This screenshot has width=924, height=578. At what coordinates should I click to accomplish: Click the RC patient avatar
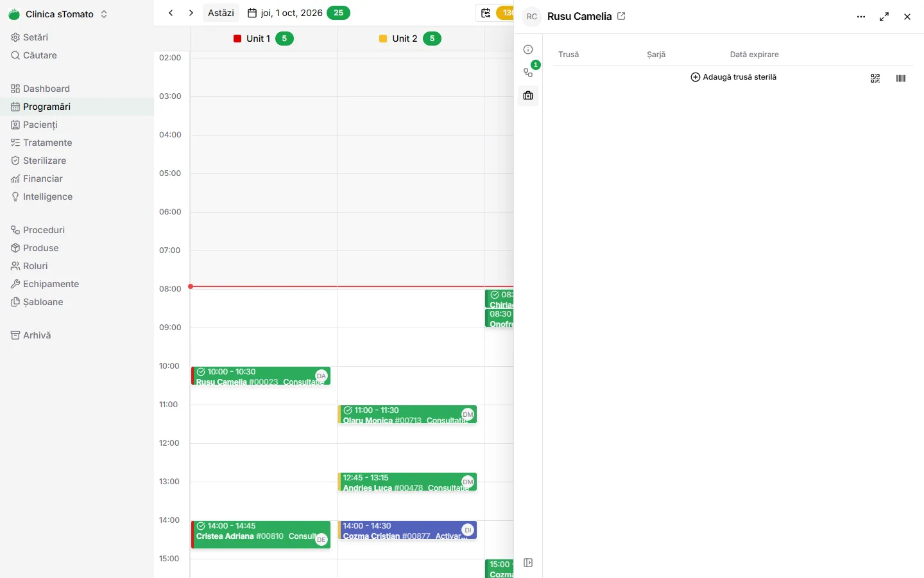[532, 17]
